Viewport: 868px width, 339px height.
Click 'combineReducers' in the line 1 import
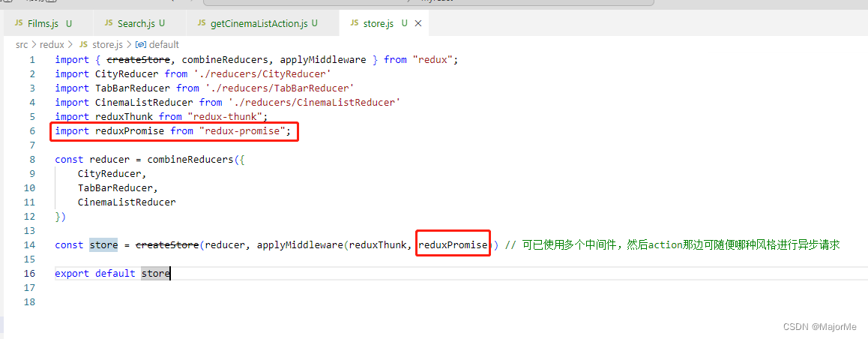(x=224, y=60)
